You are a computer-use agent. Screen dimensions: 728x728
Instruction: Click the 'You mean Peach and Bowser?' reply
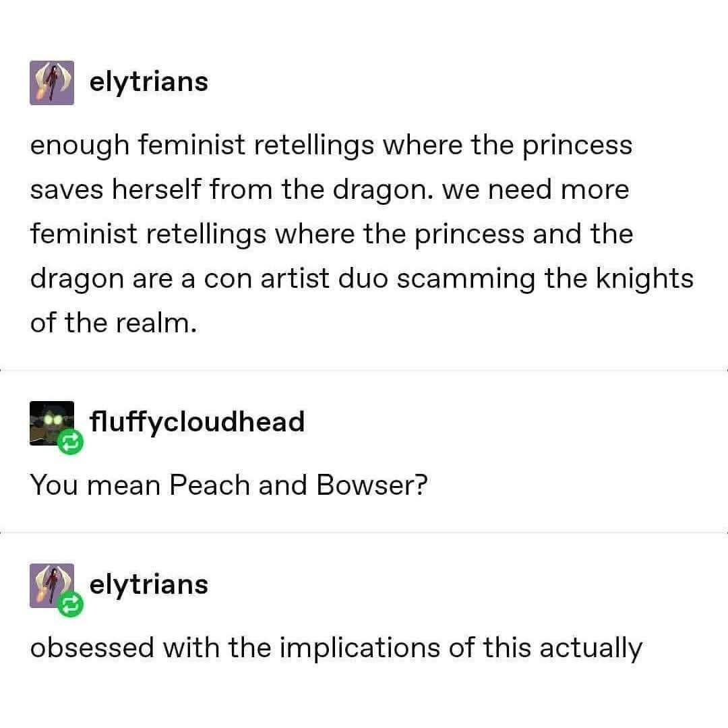click(229, 485)
